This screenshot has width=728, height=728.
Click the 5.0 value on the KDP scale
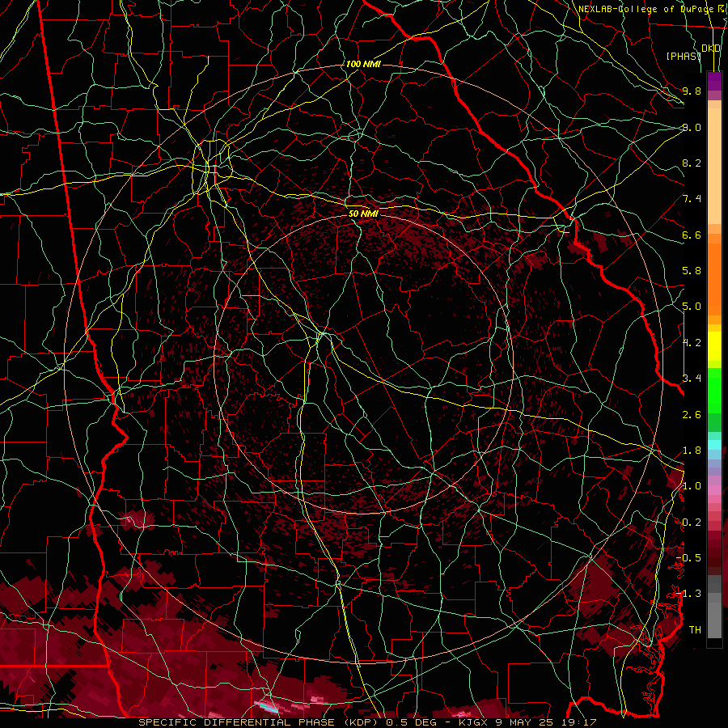pyautogui.click(x=692, y=307)
